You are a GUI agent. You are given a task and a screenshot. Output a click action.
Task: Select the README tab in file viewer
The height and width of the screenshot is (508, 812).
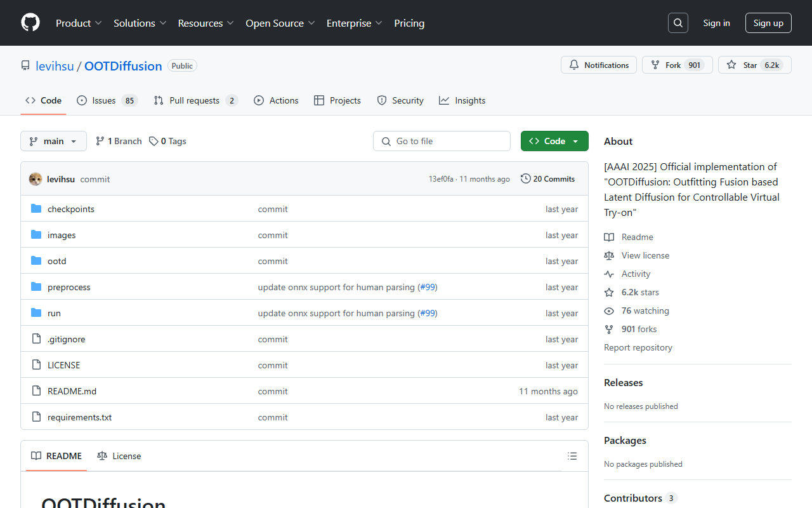tap(56, 456)
